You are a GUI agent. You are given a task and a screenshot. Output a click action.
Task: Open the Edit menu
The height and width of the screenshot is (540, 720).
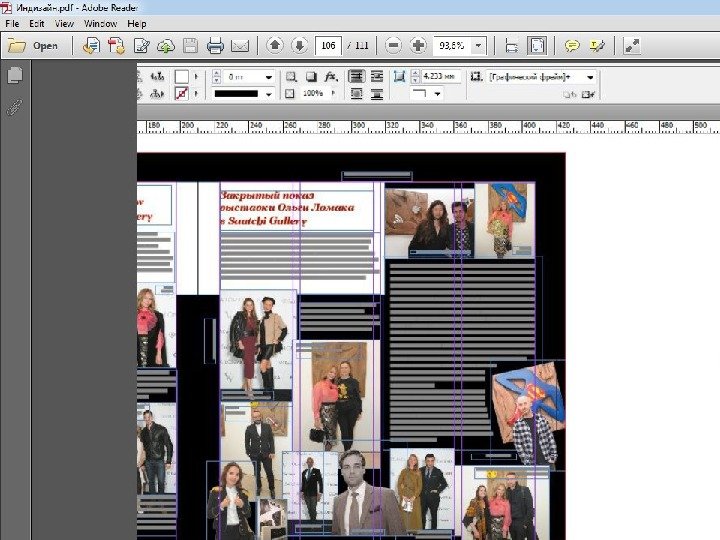37,23
